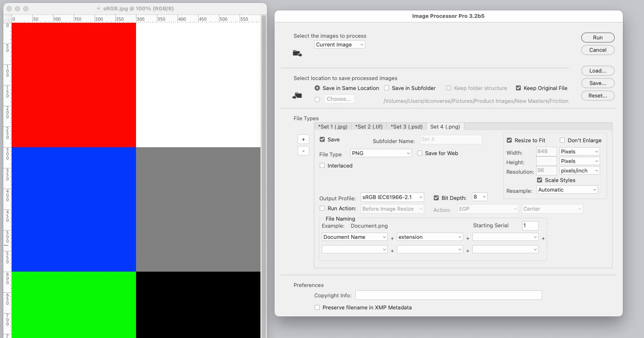Click the green square in sRGB.jpg
The height and width of the screenshot is (338, 644).
click(74, 305)
